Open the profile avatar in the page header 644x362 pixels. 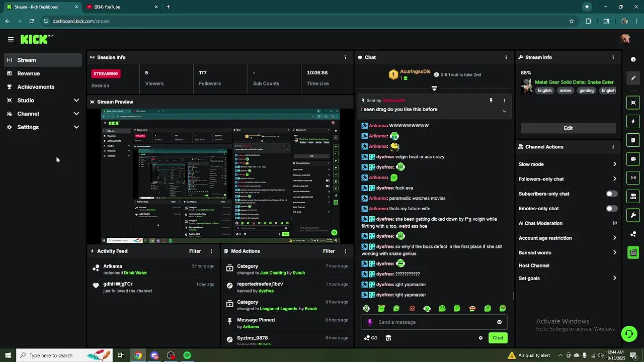(x=625, y=39)
